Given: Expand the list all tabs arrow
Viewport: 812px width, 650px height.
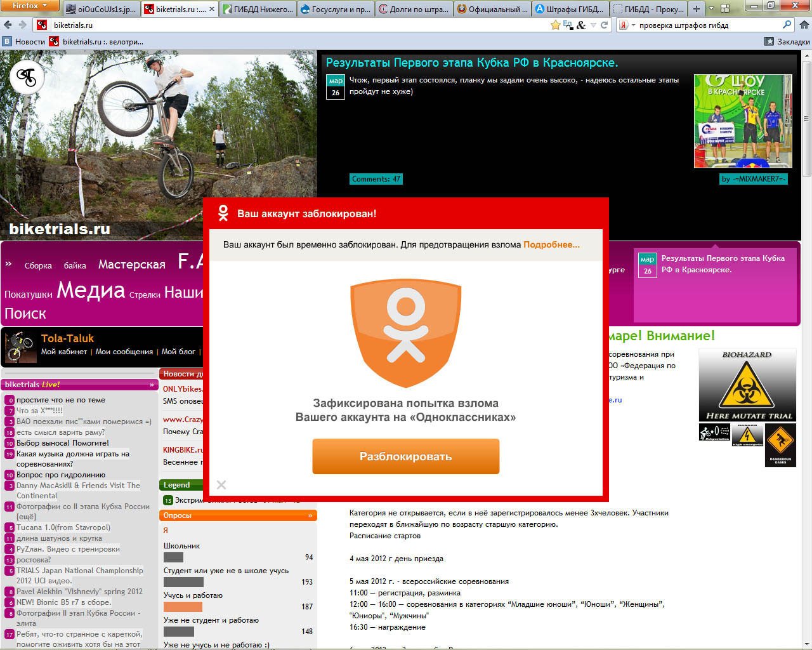Looking at the screenshot, I should coord(711,9).
